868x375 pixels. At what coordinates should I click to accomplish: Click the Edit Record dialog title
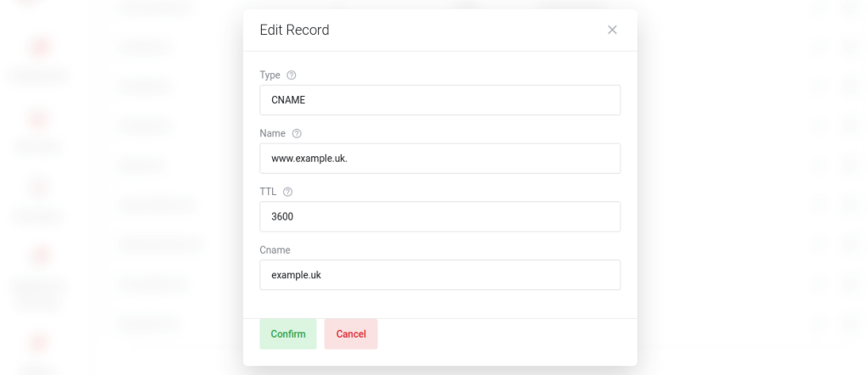[x=294, y=30]
